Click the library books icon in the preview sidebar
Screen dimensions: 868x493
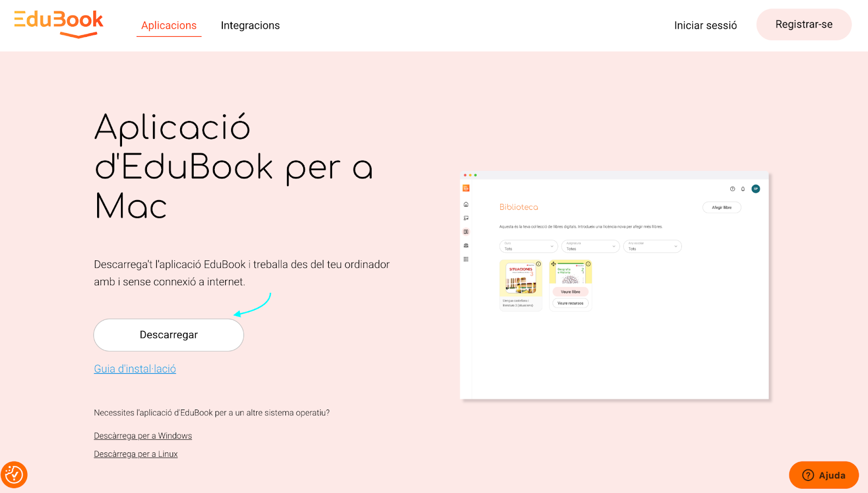(x=466, y=232)
